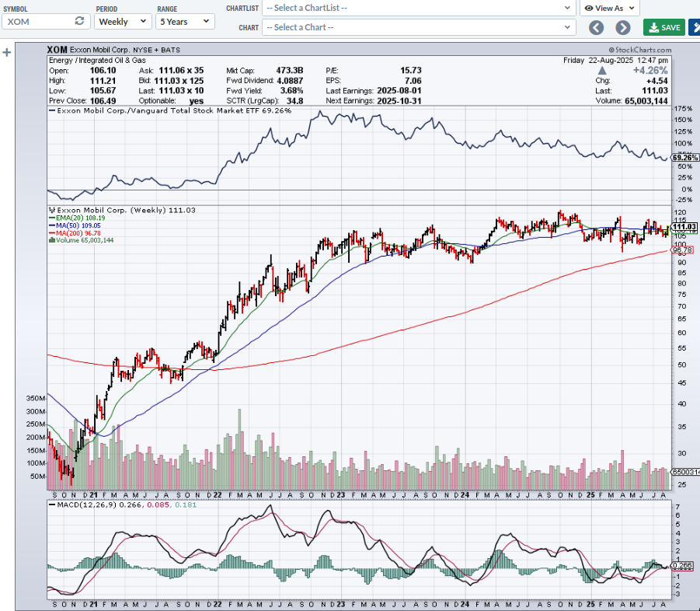Expand the Select a Chart dropdown

(x=420, y=27)
